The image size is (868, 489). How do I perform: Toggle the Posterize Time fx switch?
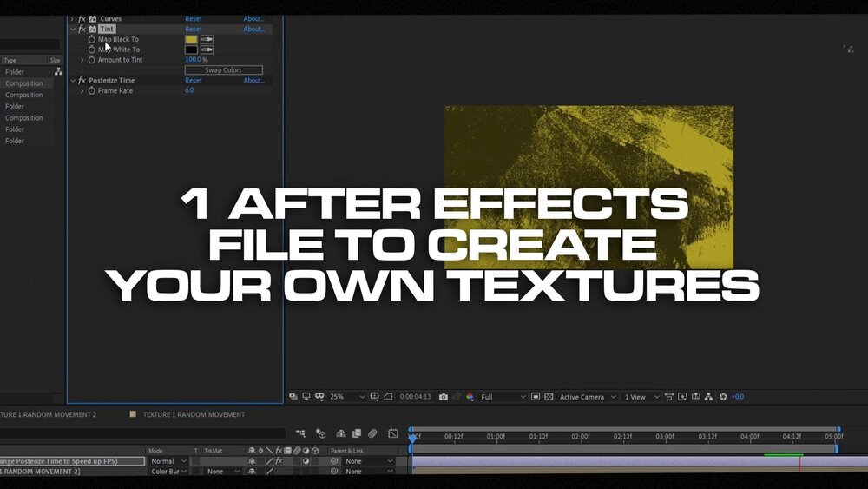coord(82,80)
